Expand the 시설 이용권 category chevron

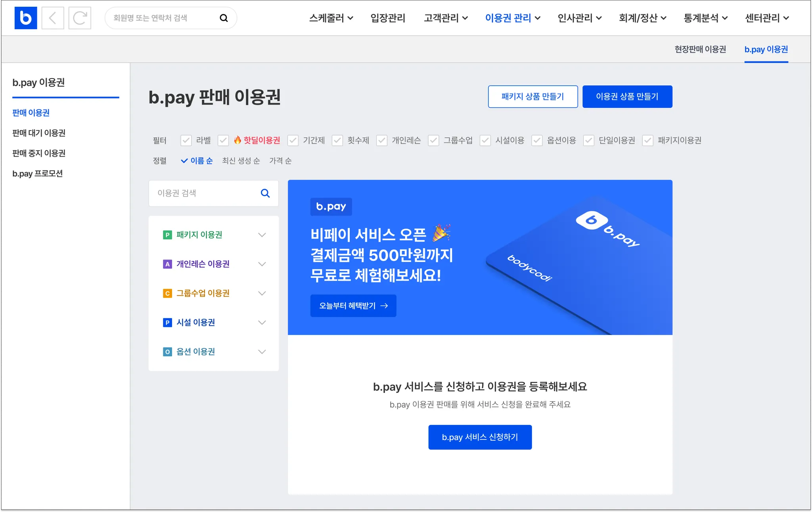click(x=262, y=323)
